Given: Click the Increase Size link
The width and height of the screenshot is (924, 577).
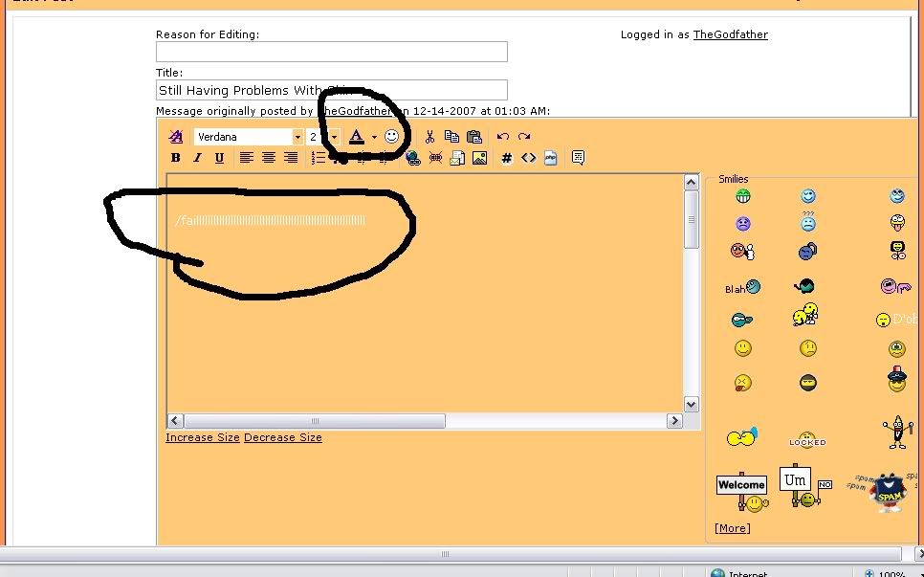Looking at the screenshot, I should coord(202,437).
